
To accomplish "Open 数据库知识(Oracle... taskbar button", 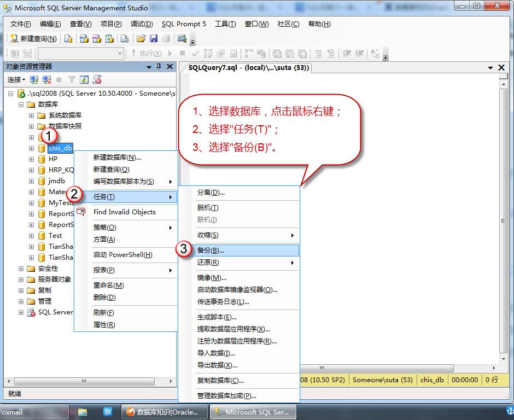I will (x=165, y=412).
